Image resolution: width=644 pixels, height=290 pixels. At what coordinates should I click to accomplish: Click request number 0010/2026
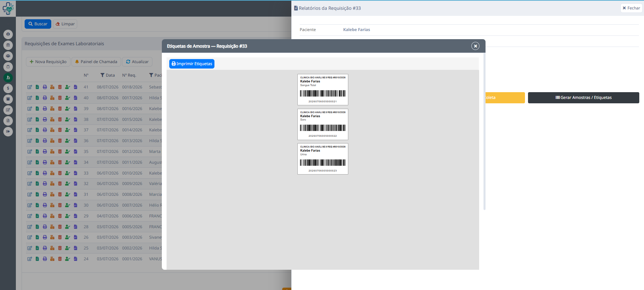(132, 173)
